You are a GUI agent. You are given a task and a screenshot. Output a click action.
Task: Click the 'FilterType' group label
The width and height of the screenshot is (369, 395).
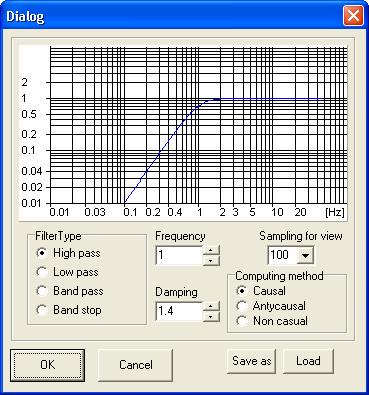tap(58, 236)
